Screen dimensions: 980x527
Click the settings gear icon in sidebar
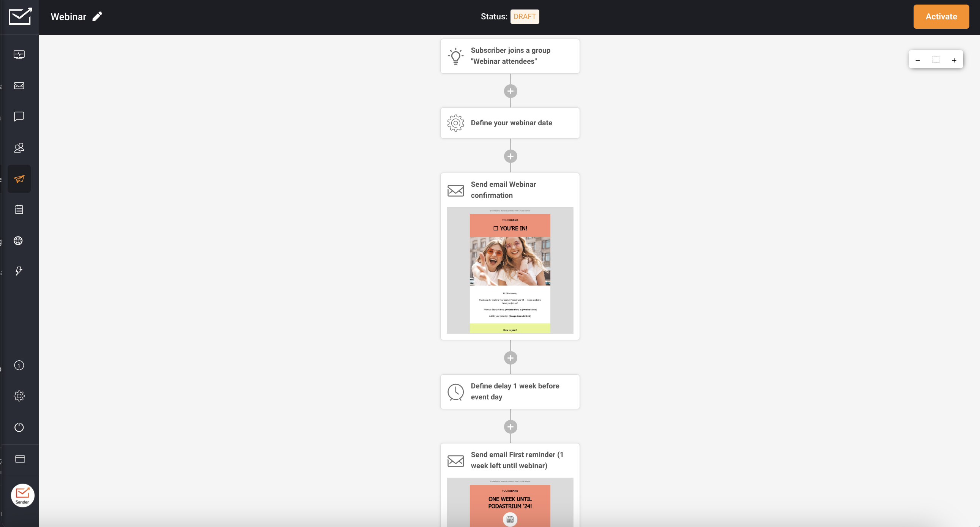[19, 396]
